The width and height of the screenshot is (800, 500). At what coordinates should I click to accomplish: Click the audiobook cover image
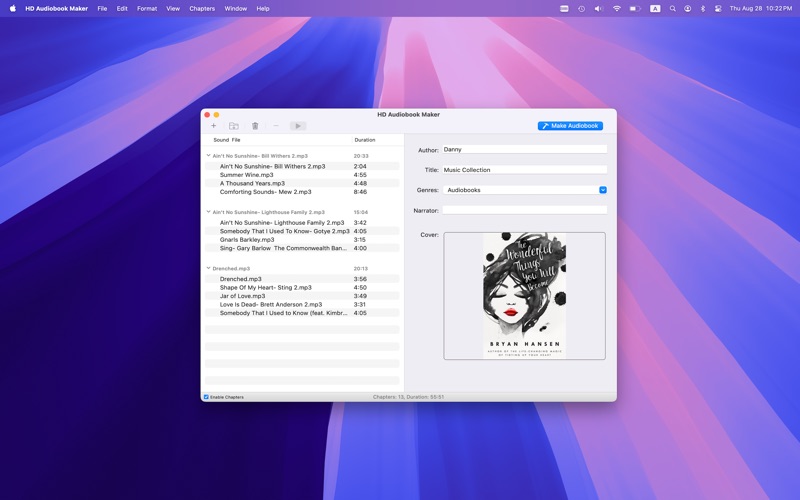pyautogui.click(x=524, y=296)
